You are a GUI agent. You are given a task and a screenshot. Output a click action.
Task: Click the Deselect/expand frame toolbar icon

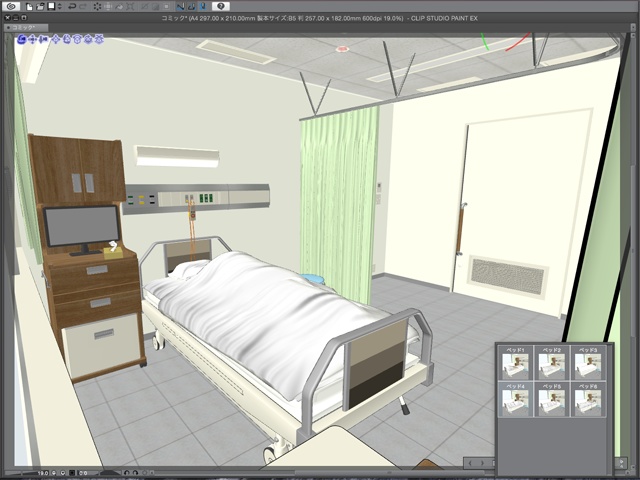click(x=130, y=6)
